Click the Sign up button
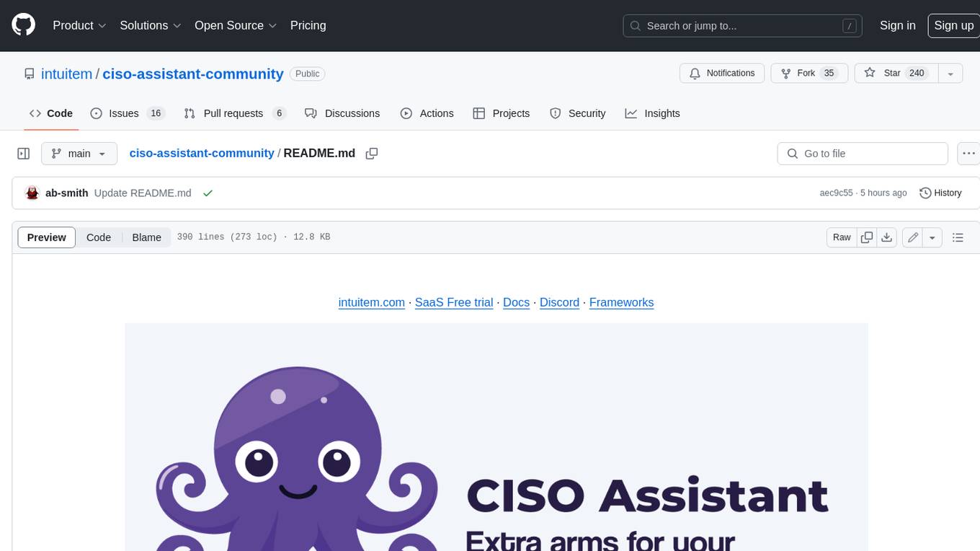Screen dimensions: 980x551 (953, 25)
